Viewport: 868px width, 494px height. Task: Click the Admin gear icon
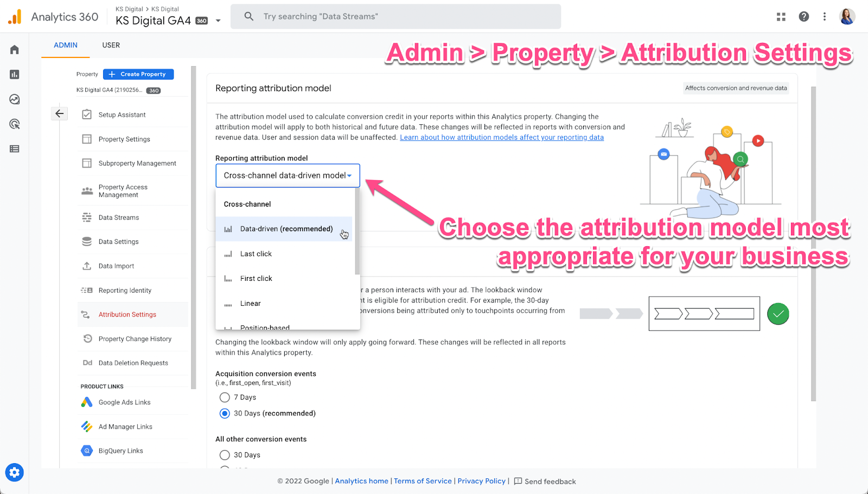point(15,472)
